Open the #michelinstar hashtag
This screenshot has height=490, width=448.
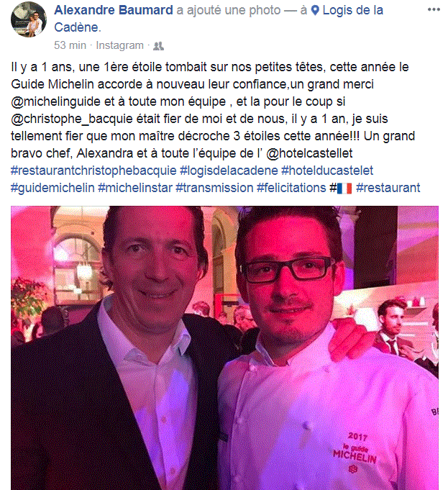pyautogui.click(x=135, y=188)
